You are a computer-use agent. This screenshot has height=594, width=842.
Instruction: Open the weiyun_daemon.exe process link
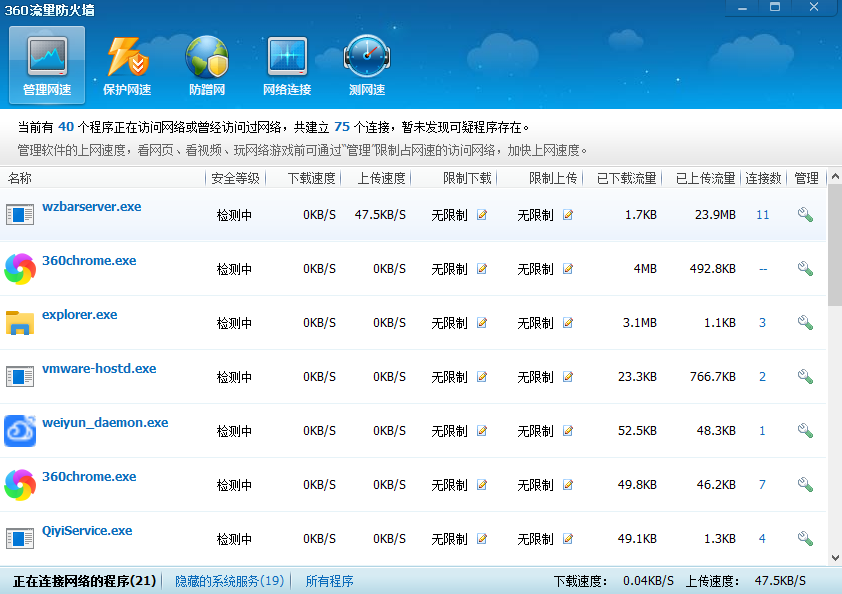click(105, 423)
